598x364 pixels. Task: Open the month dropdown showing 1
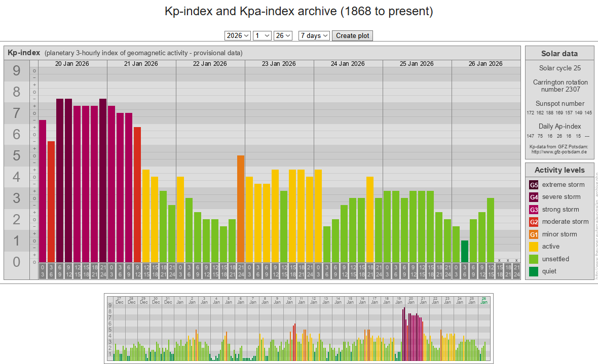(x=261, y=35)
